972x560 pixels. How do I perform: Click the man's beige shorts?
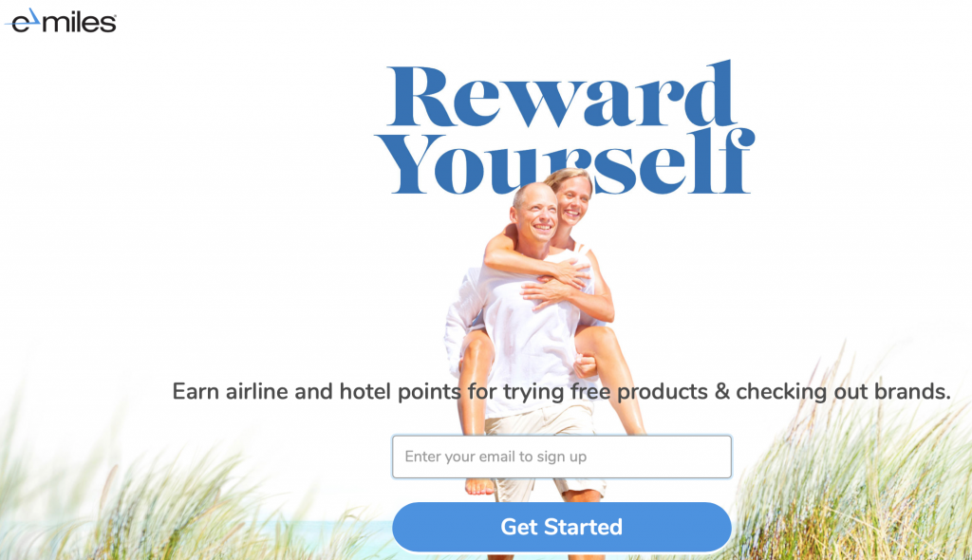(546, 446)
